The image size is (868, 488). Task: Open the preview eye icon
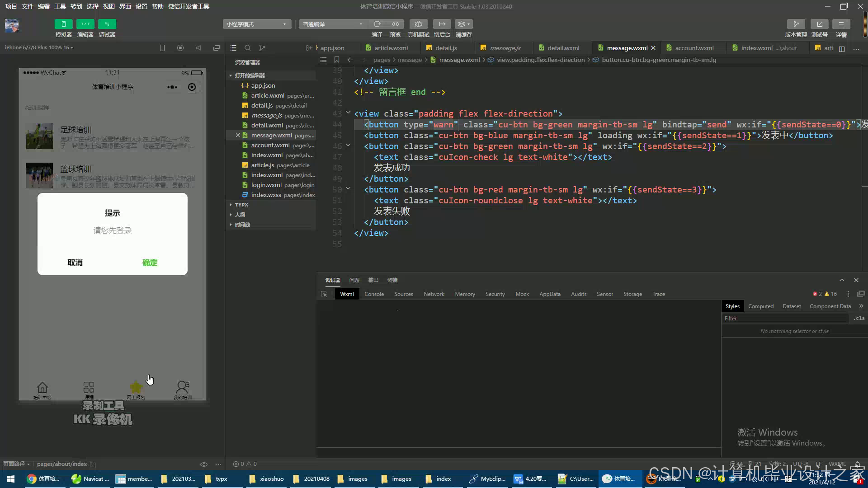click(395, 24)
